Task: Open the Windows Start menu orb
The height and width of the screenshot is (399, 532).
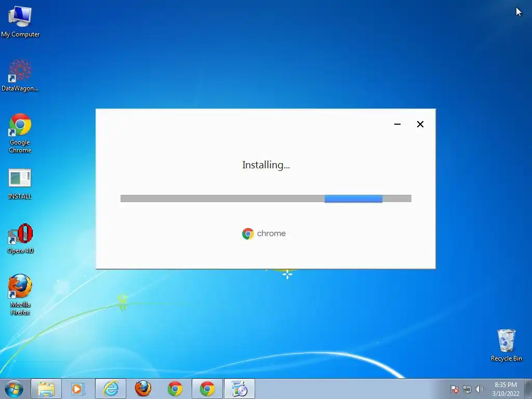Action: tap(14, 389)
